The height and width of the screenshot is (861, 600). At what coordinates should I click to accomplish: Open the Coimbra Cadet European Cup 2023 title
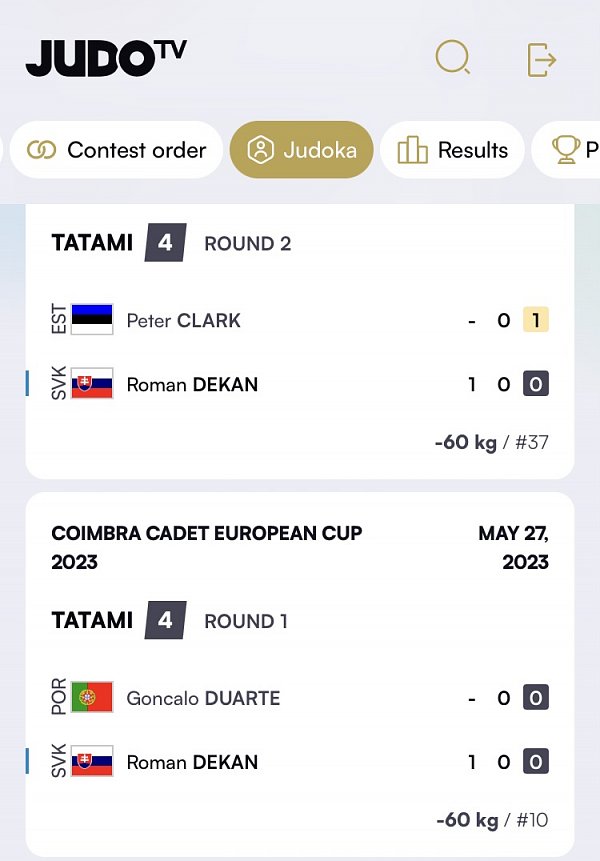206,546
